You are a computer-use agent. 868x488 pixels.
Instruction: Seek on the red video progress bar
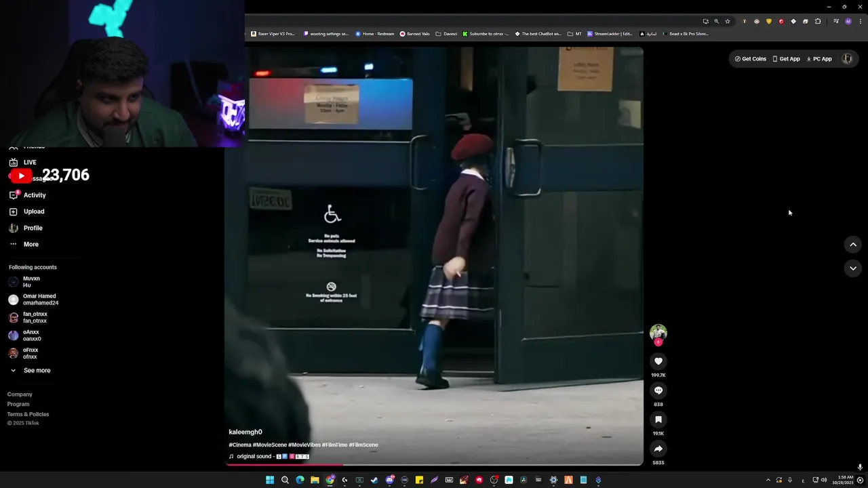tap(434, 465)
